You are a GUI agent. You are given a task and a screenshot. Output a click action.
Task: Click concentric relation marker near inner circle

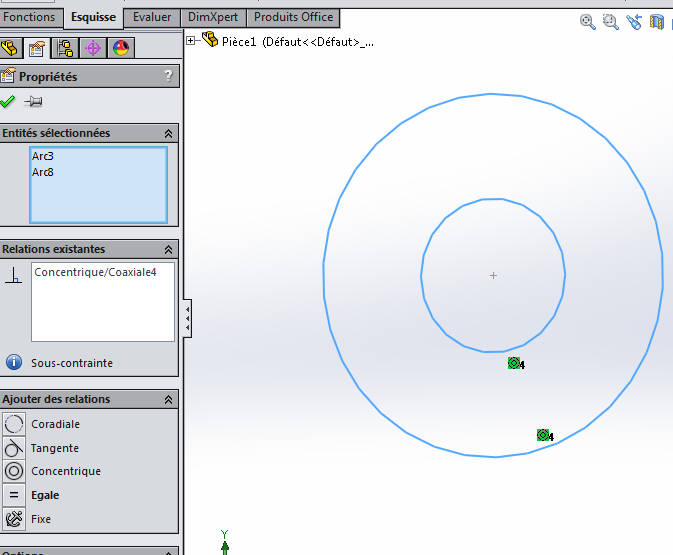click(514, 363)
